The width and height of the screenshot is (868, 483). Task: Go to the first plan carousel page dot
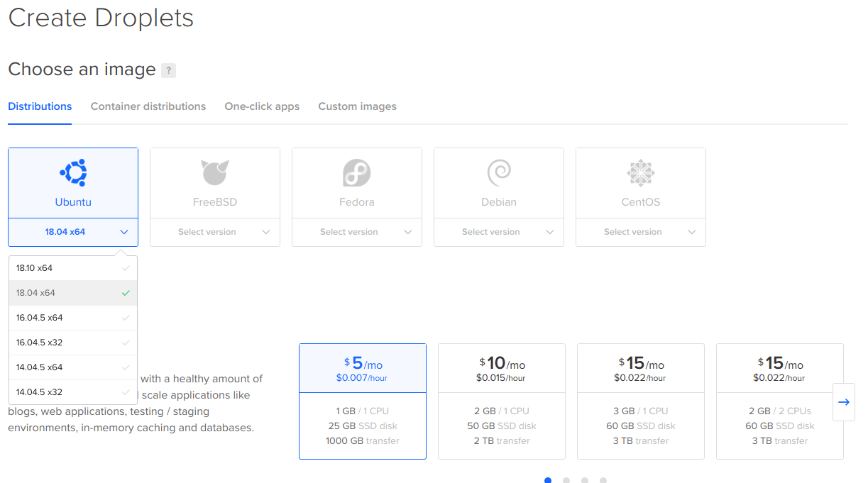[548, 480]
